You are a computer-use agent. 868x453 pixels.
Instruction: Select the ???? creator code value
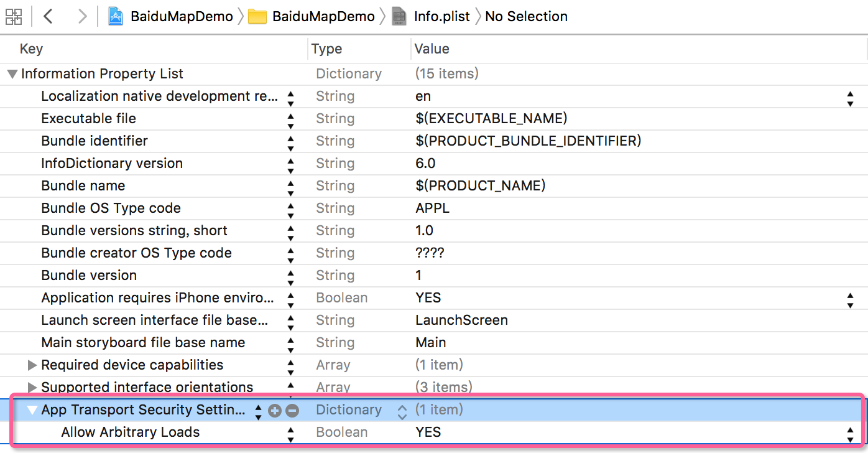tap(430, 253)
